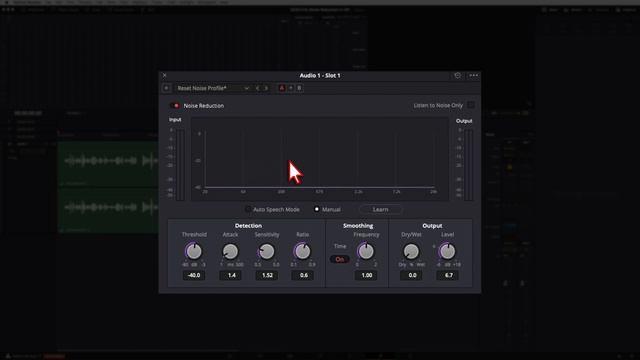Screen dimensions: 640x360
Task: Click the Sensitivity knob
Action: (x=267, y=251)
